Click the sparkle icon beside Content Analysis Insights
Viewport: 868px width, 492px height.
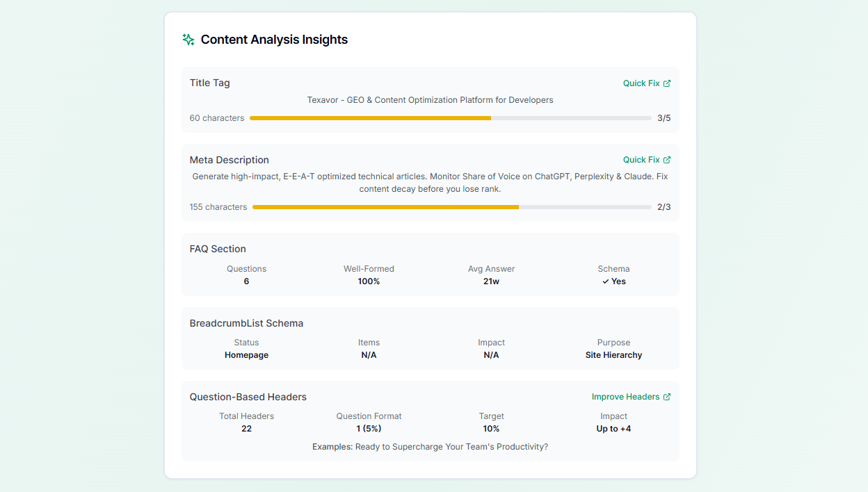(x=188, y=40)
